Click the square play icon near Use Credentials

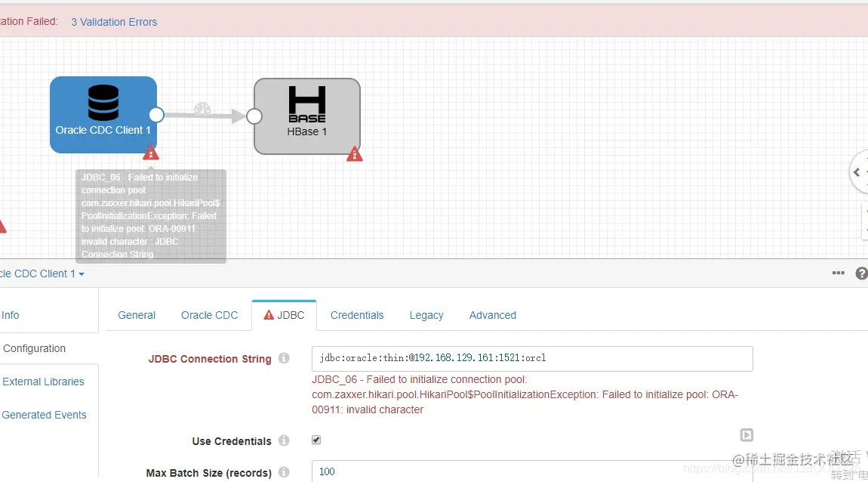pyautogui.click(x=746, y=435)
